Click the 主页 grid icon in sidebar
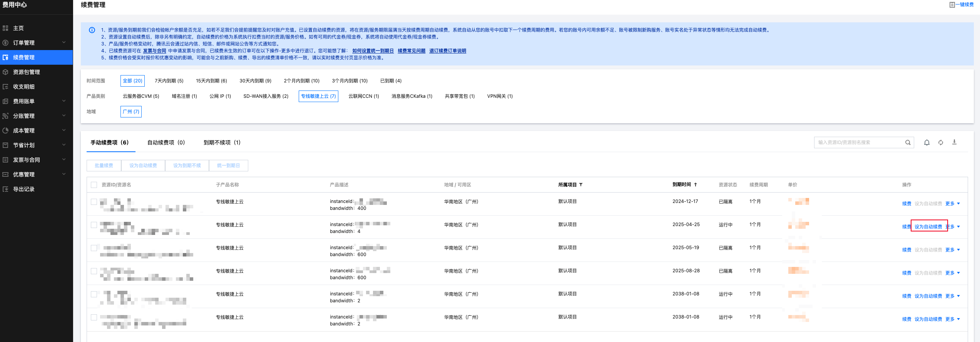This screenshot has width=980, height=342. point(5,28)
